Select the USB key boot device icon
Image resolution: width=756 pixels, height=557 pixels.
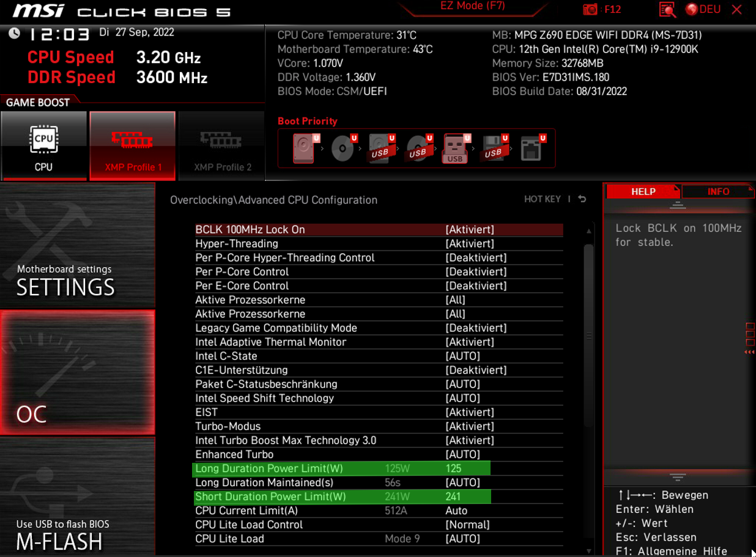coord(456,149)
